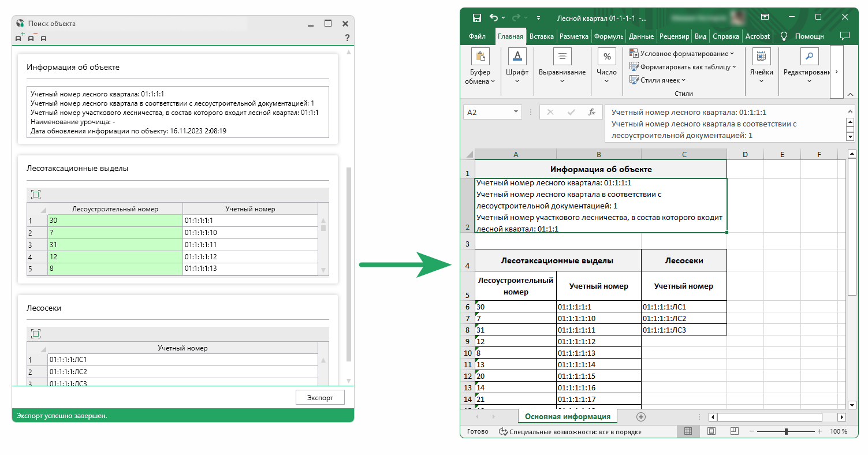
Task: Increase font size in Поиск объекта window
Action: [20, 38]
